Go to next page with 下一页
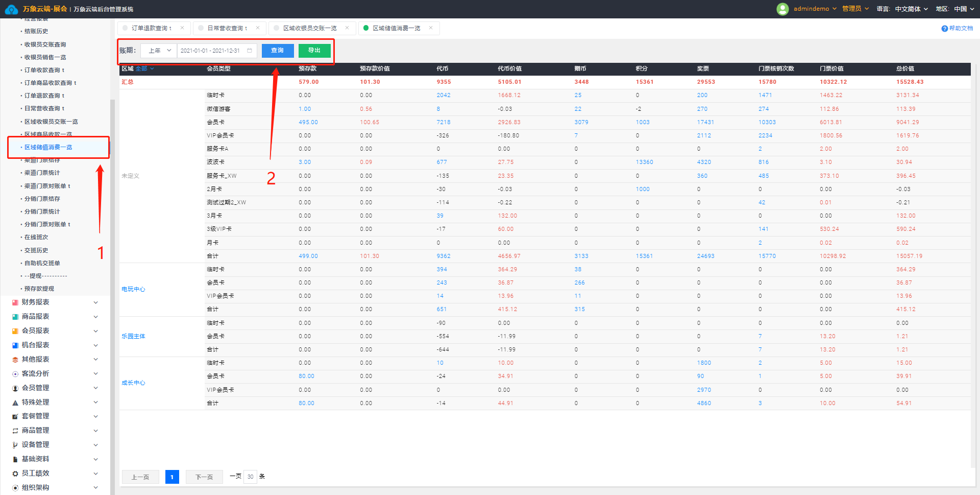Viewport: 980px width, 495px height. 204,477
